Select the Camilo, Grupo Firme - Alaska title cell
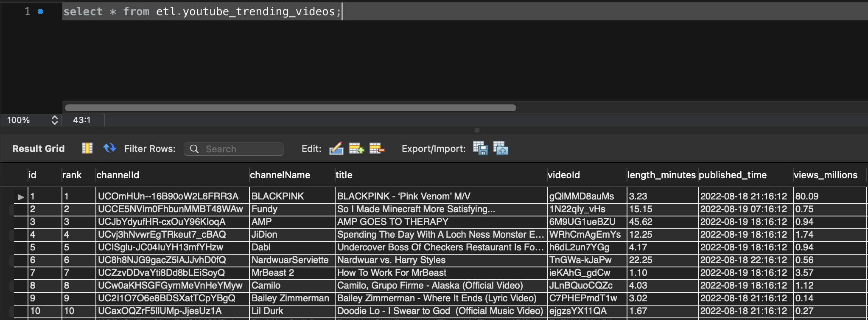Screen dimensions: 868x320 click(x=441, y=285)
